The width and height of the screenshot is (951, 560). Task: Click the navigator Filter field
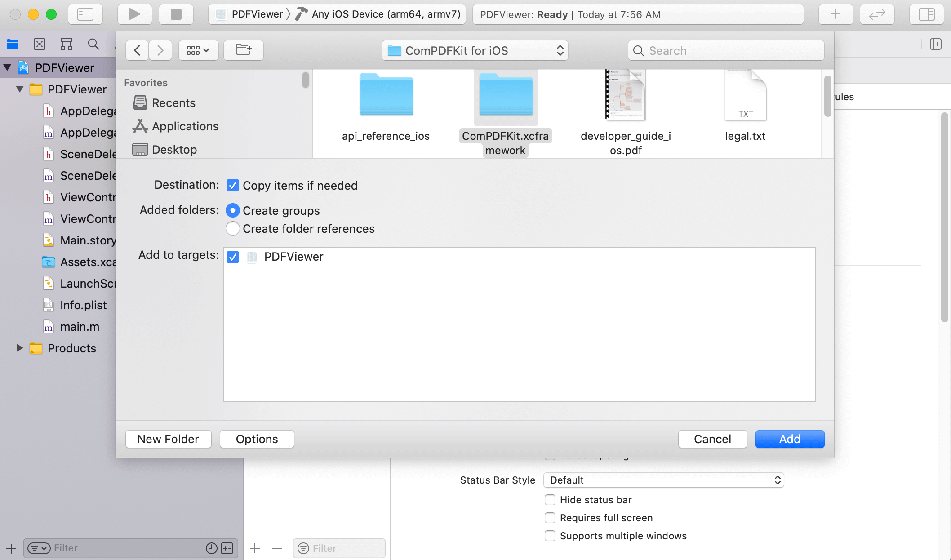[130, 548]
